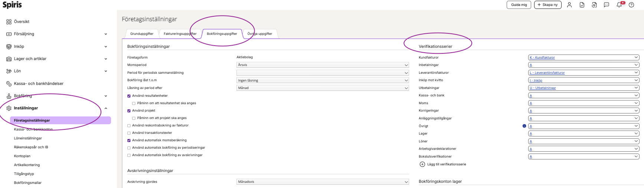Click the info icon next to Övrigt
Viewport: 644px width, 188px height.
coord(524,126)
